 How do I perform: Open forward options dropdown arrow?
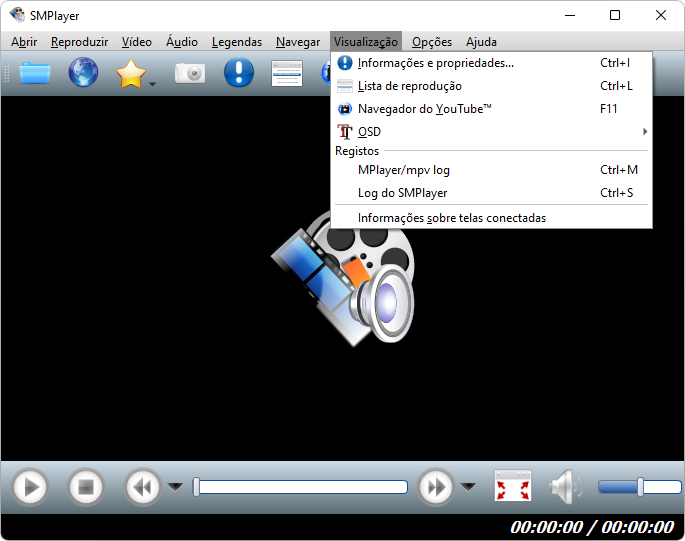468,486
